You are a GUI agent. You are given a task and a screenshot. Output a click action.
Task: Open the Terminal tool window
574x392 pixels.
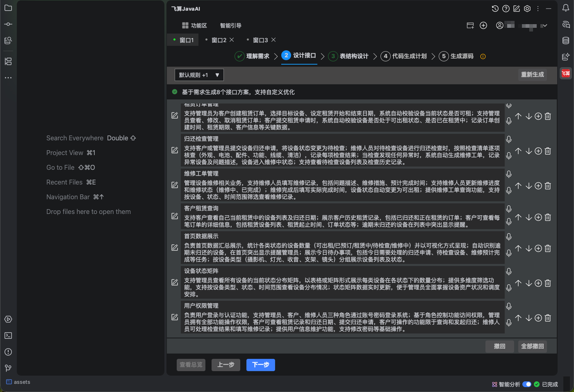8,336
